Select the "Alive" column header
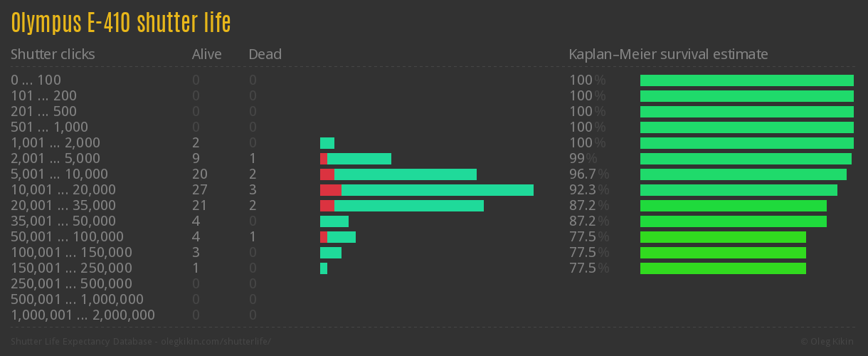 pyautogui.click(x=206, y=54)
